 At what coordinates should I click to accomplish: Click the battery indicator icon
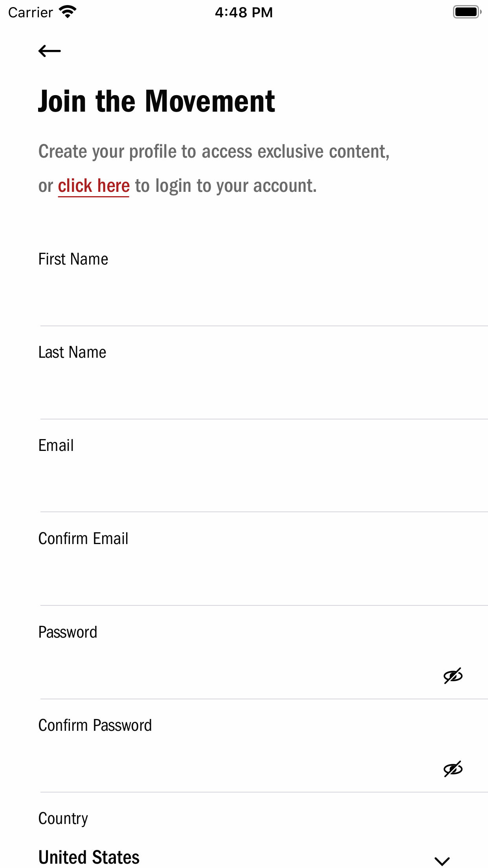coord(467,12)
